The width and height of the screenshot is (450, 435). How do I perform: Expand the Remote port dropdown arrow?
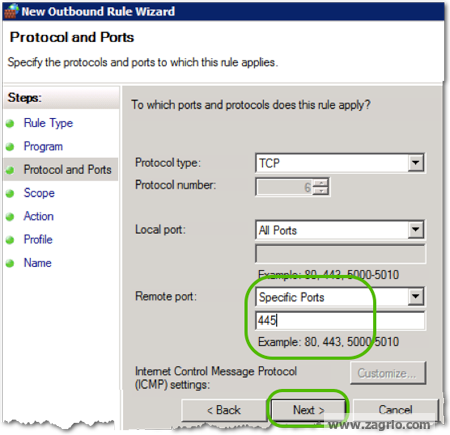pyautogui.click(x=415, y=296)
